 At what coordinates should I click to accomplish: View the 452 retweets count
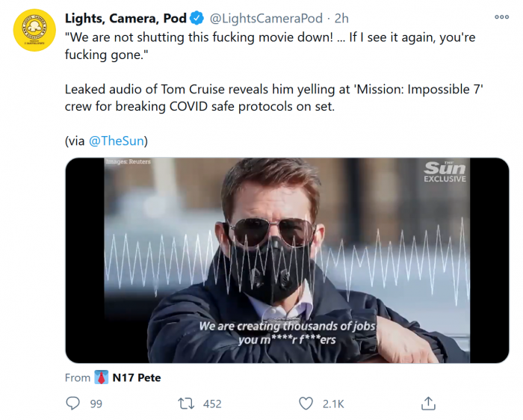[x=212, y=404]
